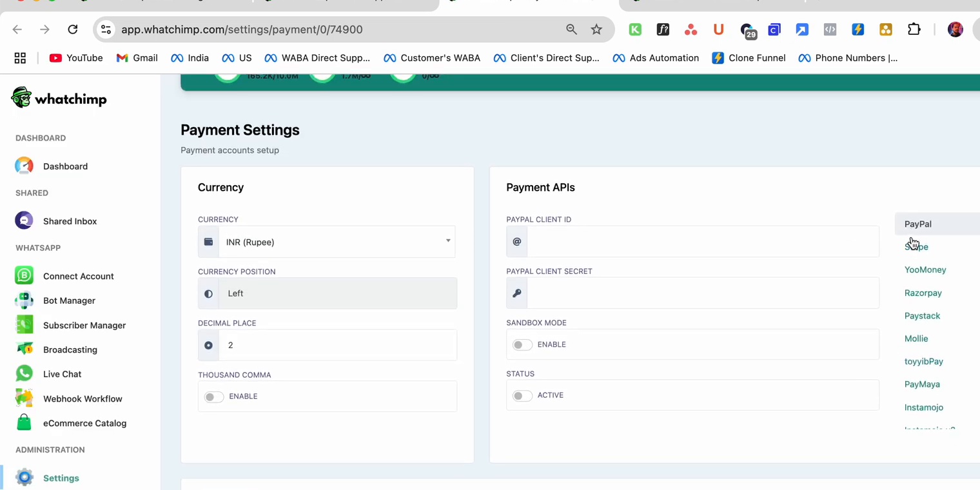This screenshot has width=980, height=490.
Task: Switch to the Razorpay payment tab
Action: click(923, 293)
